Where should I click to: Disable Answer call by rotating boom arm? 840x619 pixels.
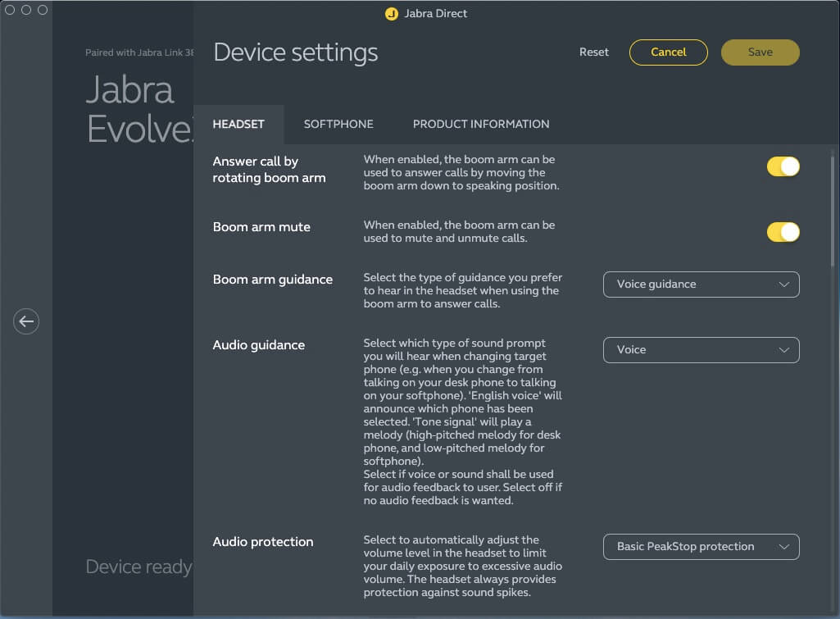tap(783, 166)
